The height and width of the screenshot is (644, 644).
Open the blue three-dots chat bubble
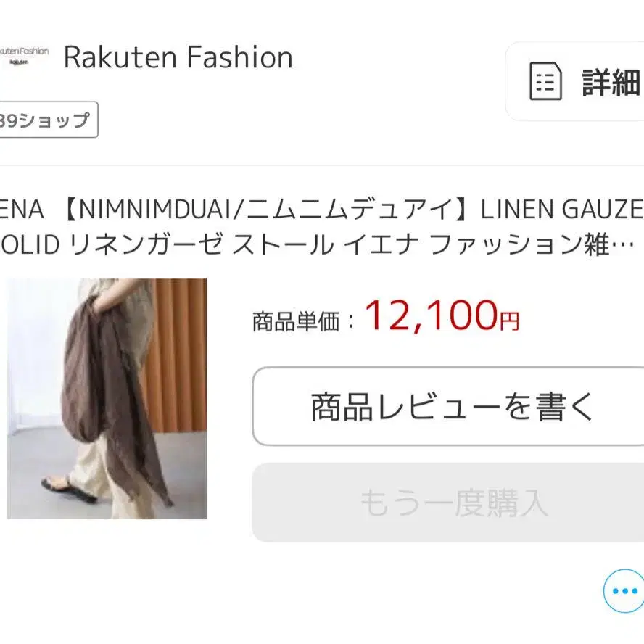pyautogui.click(x=624, y=591)
